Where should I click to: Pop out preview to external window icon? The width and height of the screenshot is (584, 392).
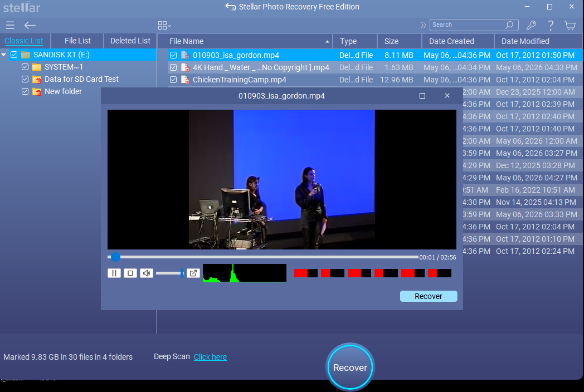pos(193,273)
